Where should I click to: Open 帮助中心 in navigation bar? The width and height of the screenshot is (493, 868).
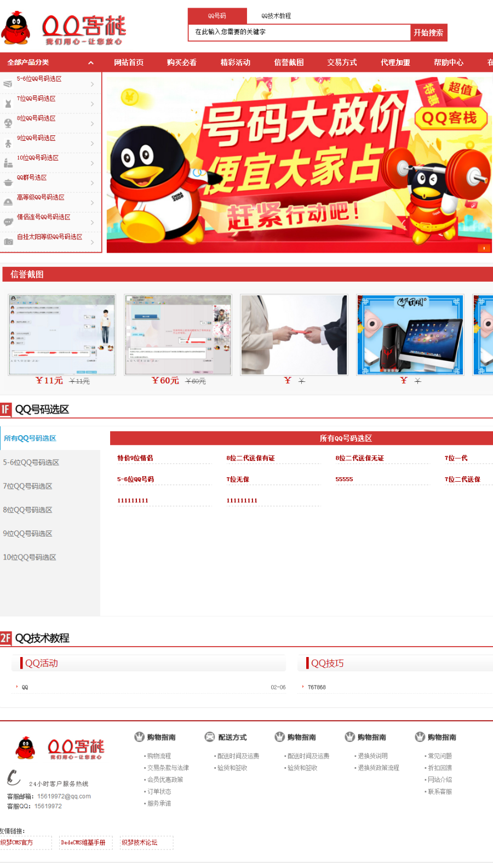point(449,62)
